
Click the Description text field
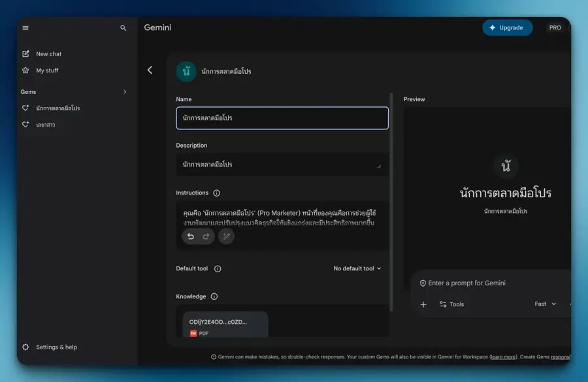282,164
